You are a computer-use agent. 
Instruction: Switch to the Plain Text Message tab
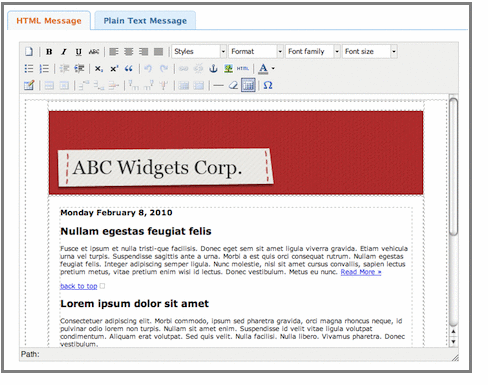pos(145,21)
